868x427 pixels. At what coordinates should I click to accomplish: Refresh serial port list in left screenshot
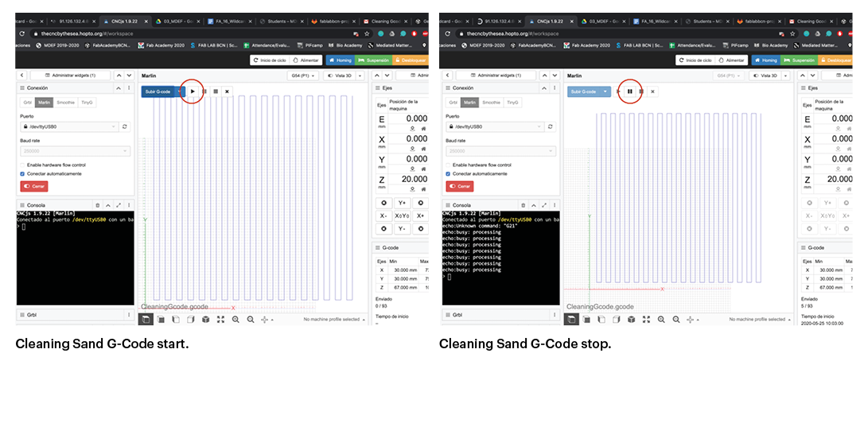(125, 126)
